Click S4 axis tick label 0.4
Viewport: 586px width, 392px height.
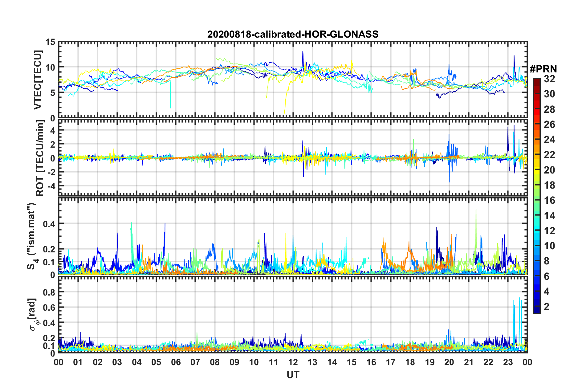click(49, 224)
